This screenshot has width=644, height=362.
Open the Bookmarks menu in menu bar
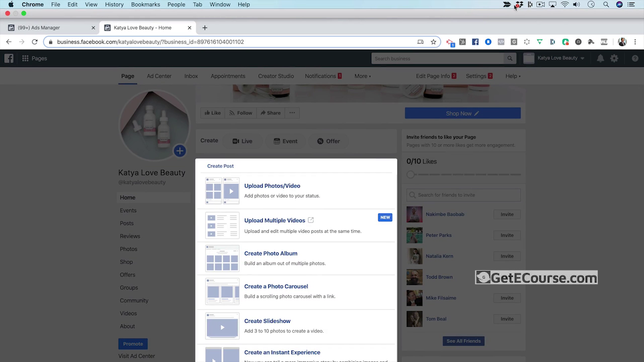click(x=145, y=5)
